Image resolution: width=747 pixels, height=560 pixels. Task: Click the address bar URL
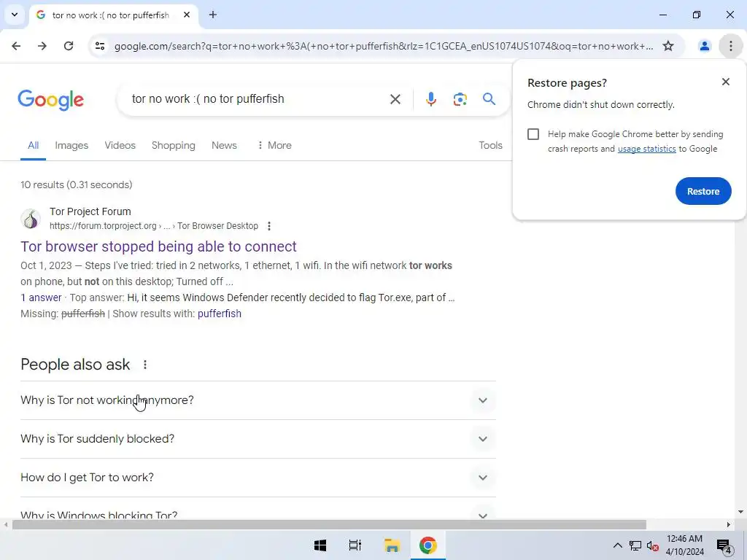[384, 46]
